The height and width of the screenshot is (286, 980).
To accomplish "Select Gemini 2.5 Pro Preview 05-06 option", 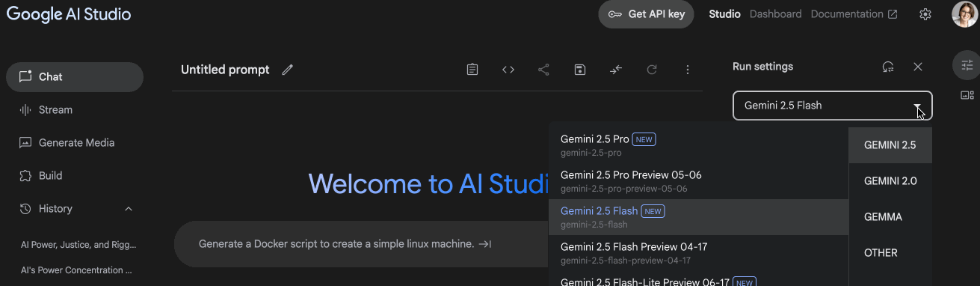I will 698,181.
